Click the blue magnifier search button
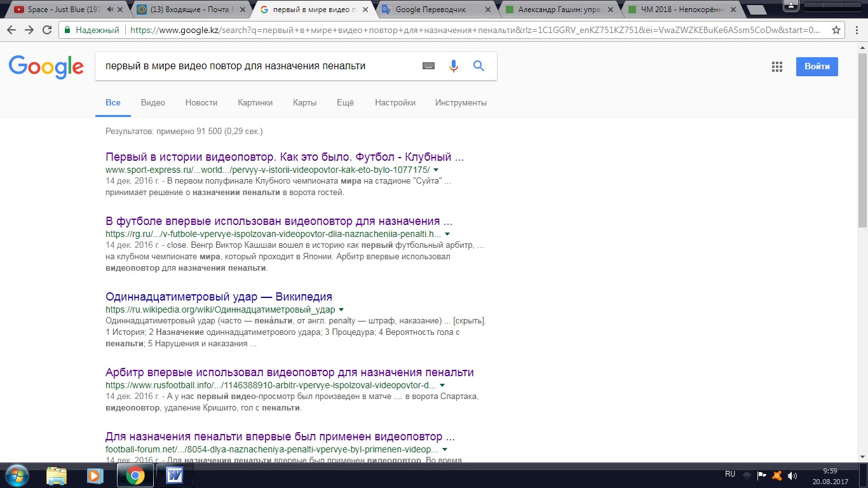This screenshot has width=868, height=488. click(478, 65)
